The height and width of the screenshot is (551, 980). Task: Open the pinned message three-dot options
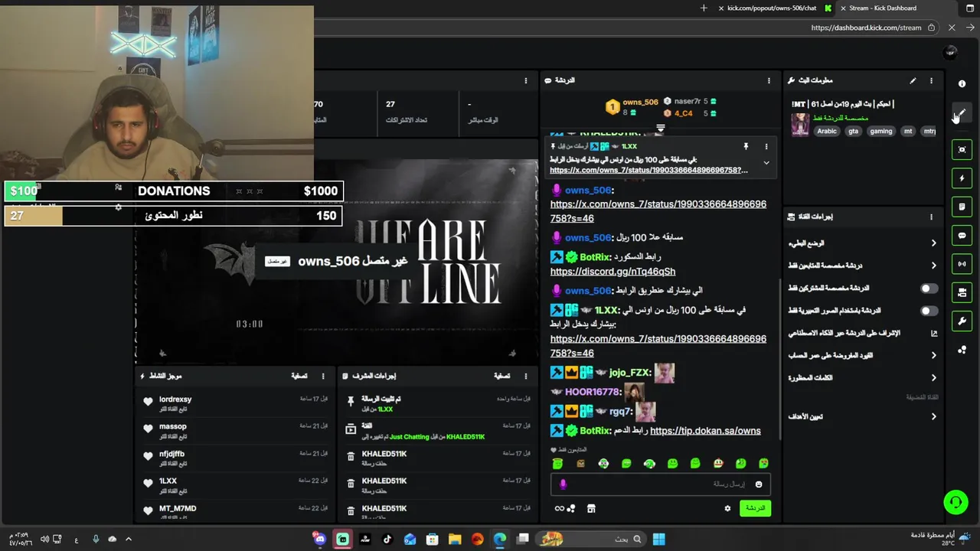766,146
